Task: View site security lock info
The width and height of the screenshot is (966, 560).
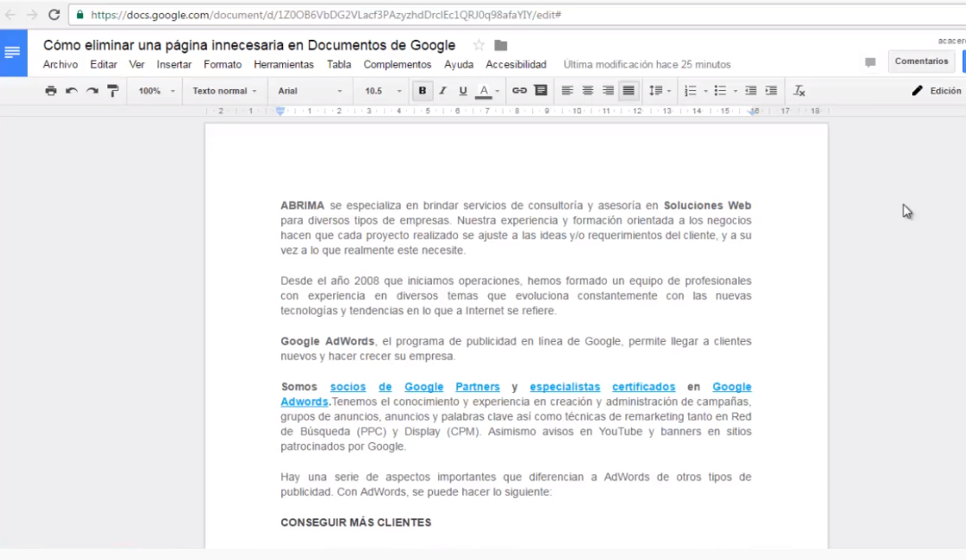Action: 80,14
